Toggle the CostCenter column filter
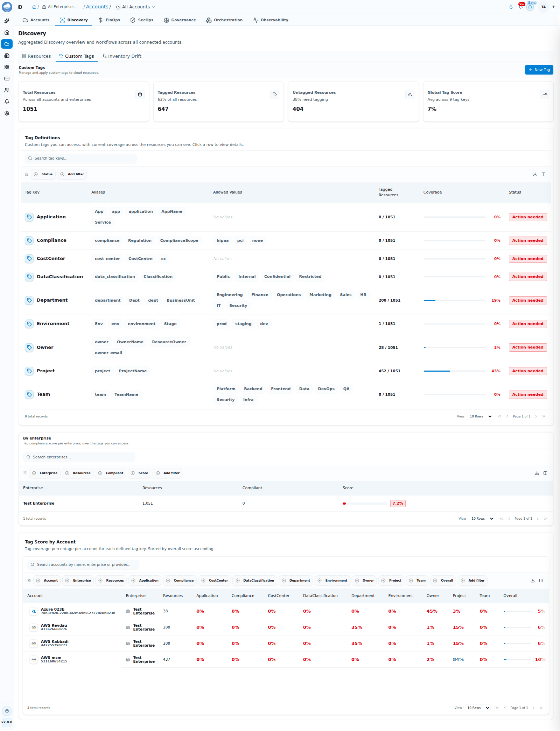Screen dimensions: 560x731 coord(215,581)
